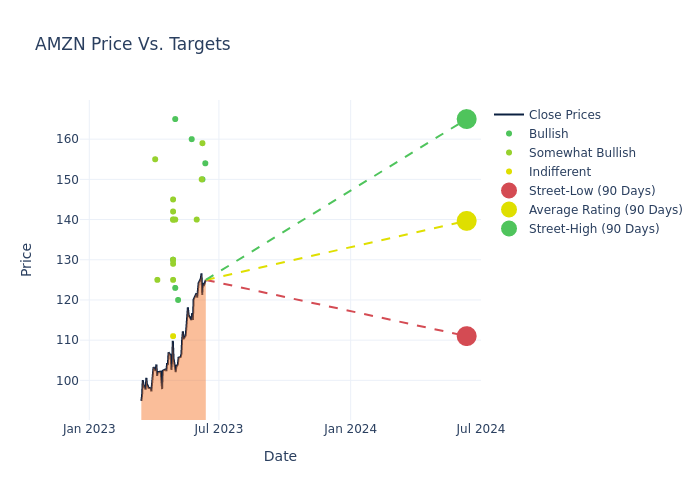Click Average Rating (90 Days) legend text
Screen dimensions: 700x500
(x=605, y=210)
